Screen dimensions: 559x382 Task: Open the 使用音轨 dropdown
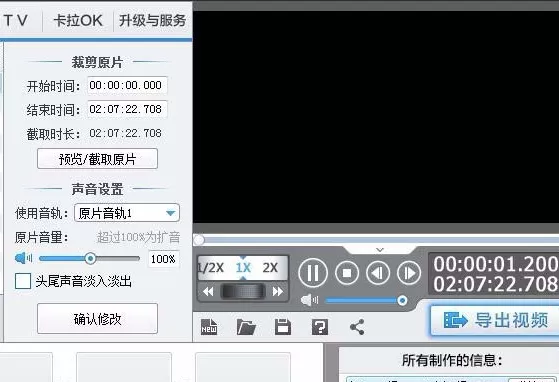pyautogui.click(x=127, y=213)
